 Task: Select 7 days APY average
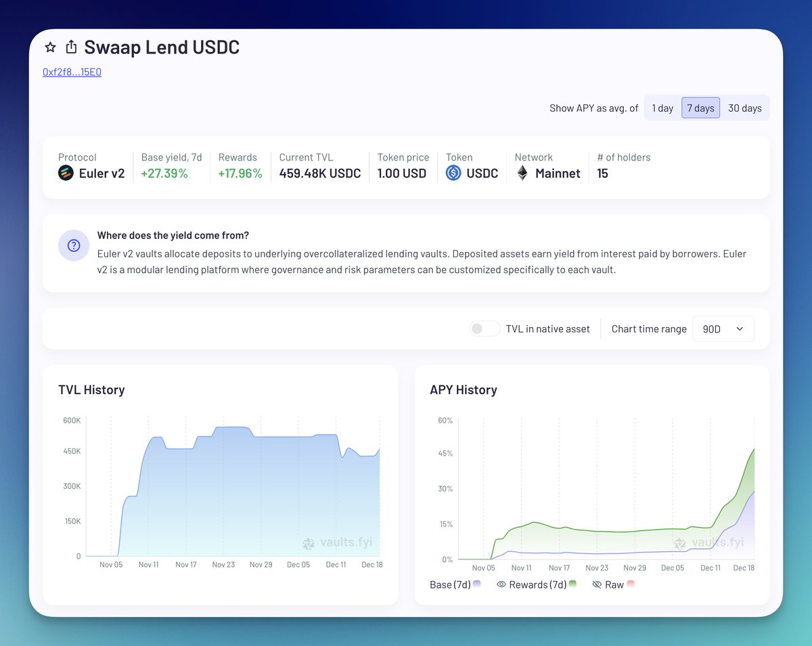[700, 108]
